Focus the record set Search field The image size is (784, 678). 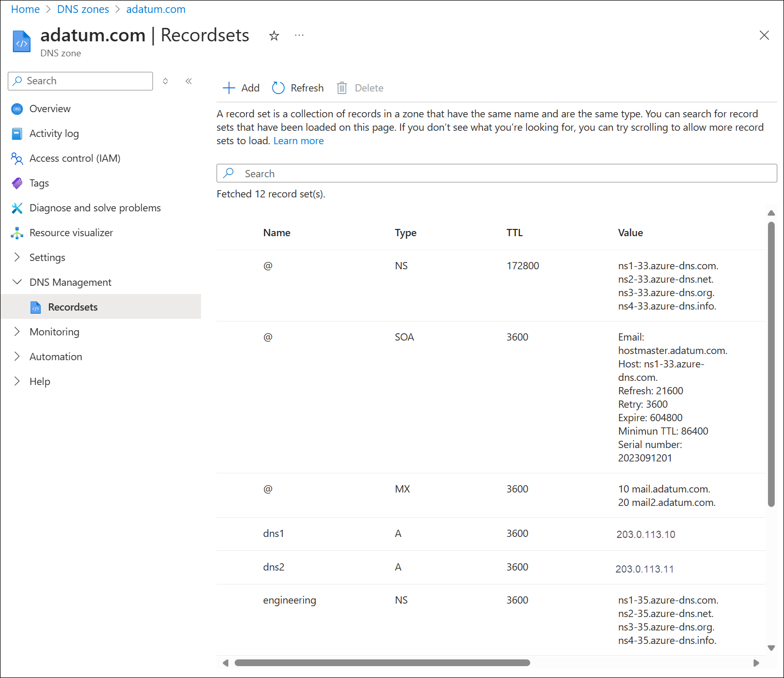click(496, 174)
